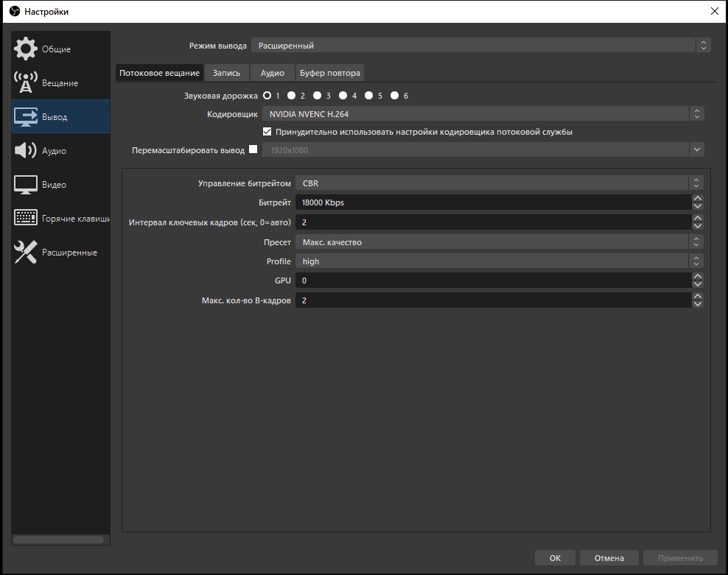Select audio track 2 radio button
The height and width of the screenshot is (575, 728).
click(x=292, y=95)
